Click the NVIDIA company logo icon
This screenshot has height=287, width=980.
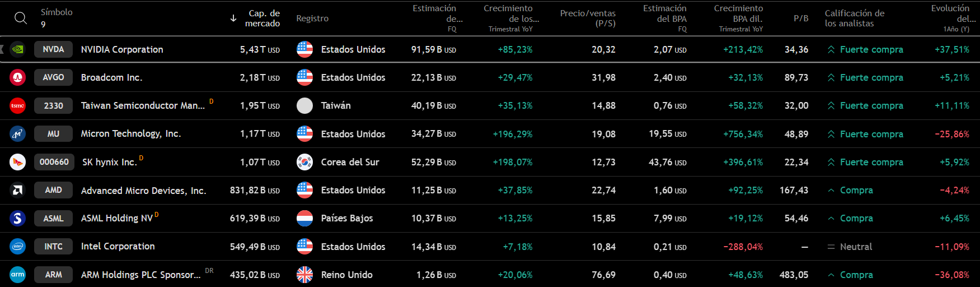18,49
